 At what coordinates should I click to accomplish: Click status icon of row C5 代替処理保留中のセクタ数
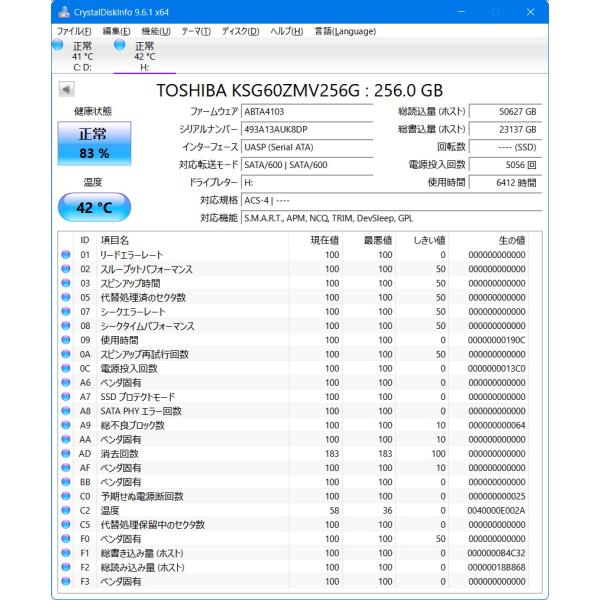[x=66, y=524]
